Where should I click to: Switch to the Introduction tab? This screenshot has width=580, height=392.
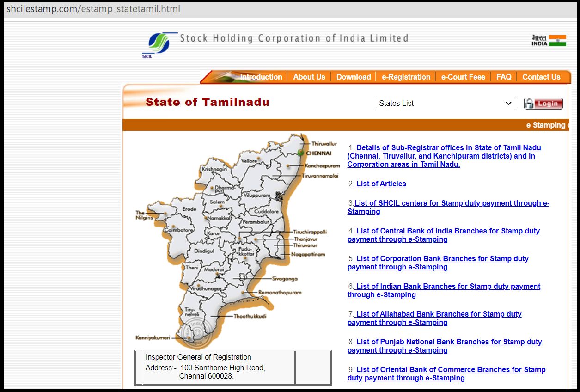click(261, 77)
